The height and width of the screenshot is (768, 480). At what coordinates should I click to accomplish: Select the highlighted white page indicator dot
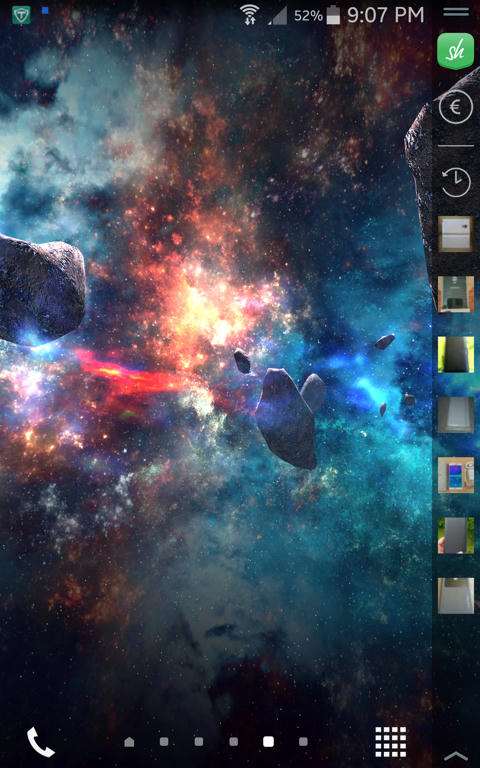[268, 742]
